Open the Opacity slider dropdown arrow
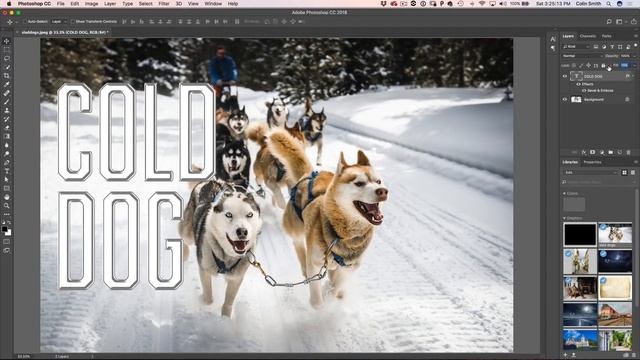Screen dimensions: 640x360 (634, 56)
